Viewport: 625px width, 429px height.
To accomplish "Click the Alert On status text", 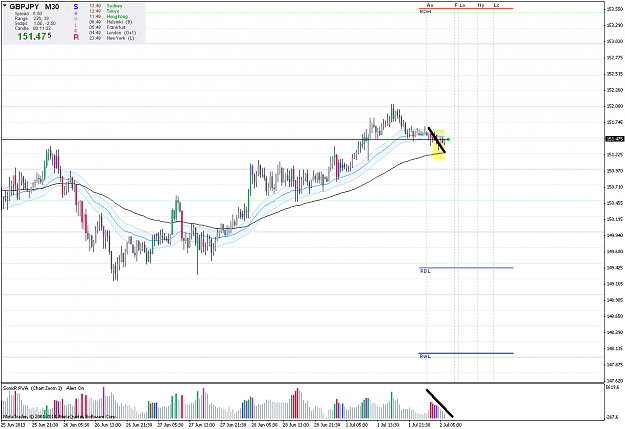I will [75, 388].
